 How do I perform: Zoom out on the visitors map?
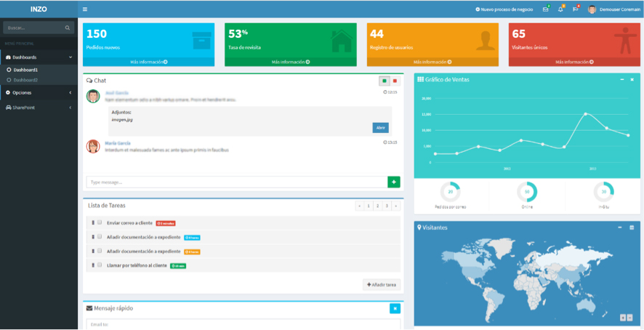click(x=630, y=317)
